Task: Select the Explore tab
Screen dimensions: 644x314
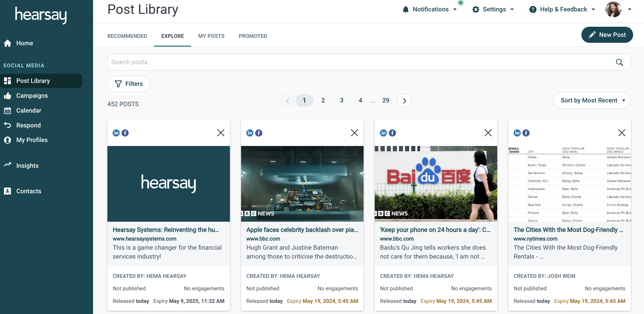Action: (x=173, y=36)
